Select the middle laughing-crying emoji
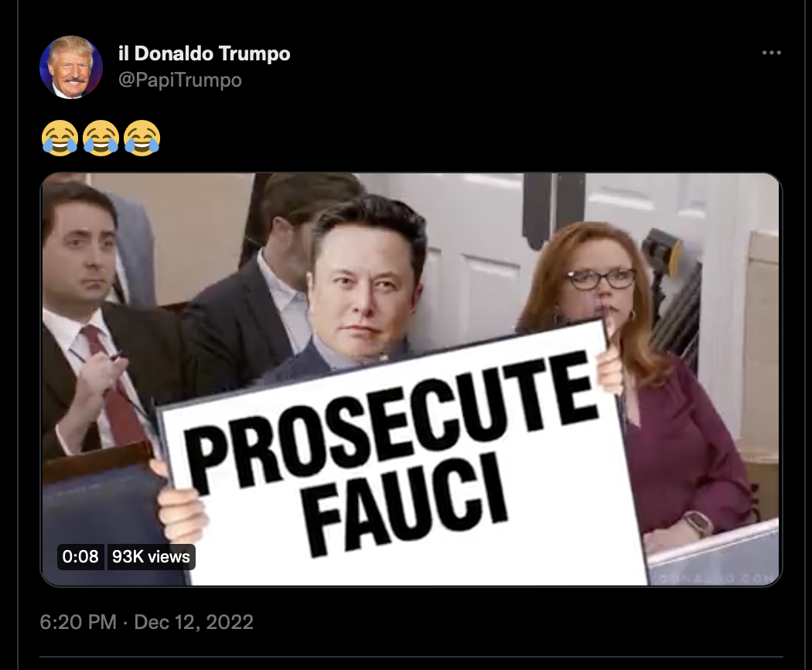 coord(101,138)
